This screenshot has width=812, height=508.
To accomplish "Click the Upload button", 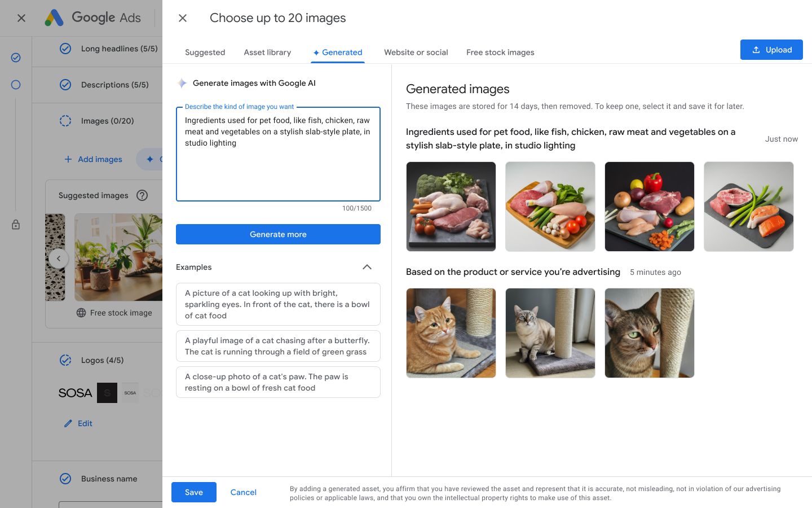I will (771, 50).
